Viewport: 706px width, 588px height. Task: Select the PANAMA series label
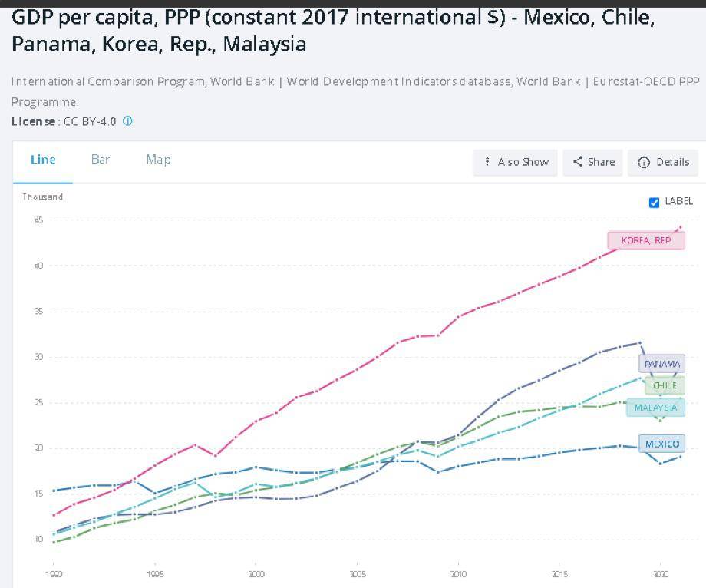pos(661,364)
